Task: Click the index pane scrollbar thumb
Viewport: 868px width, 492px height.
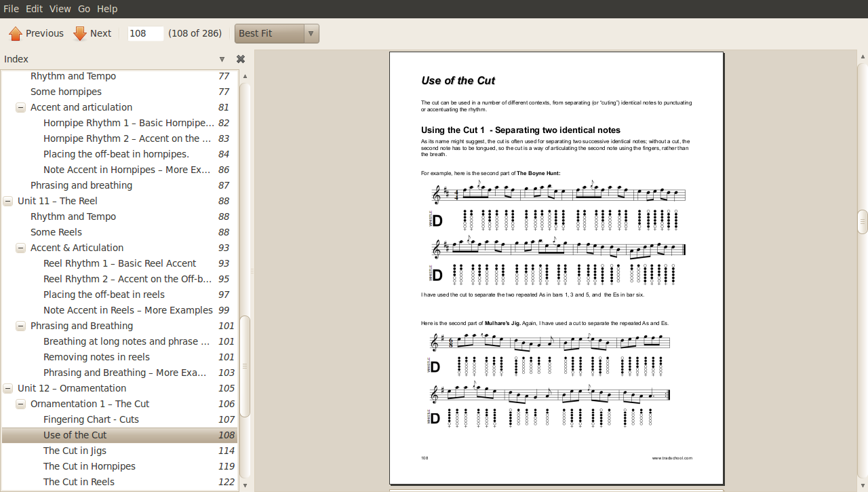Action: tap(245, 366)
